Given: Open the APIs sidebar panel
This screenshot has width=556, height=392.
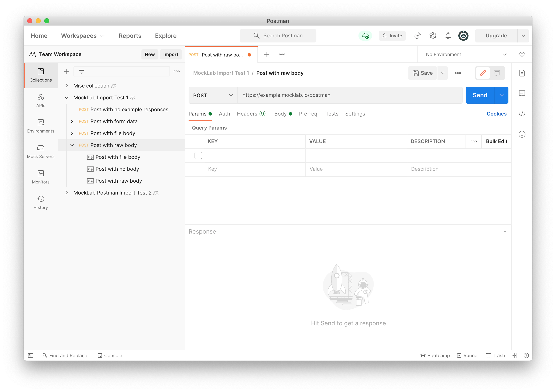Looking at the screenshot, I should click(x=41, y=101).
